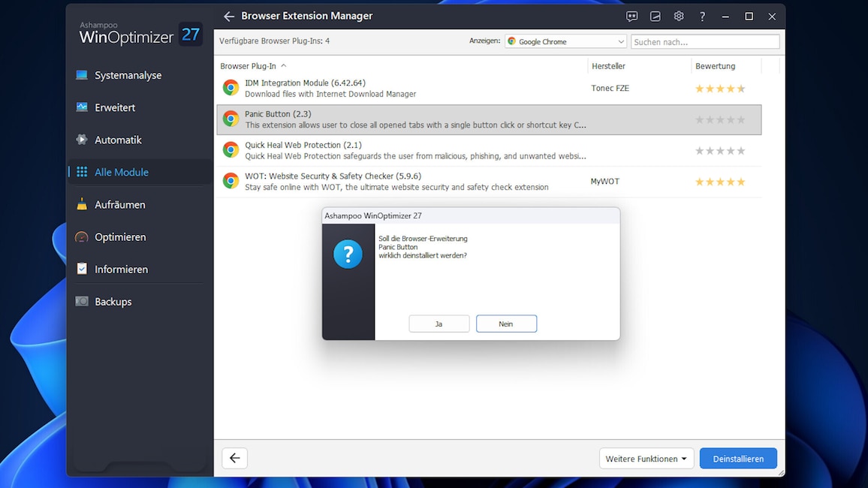Click the Systemanalyse monitor icon
The width and height of the screenshot is (868, 488).
click(x=82, y=74)
